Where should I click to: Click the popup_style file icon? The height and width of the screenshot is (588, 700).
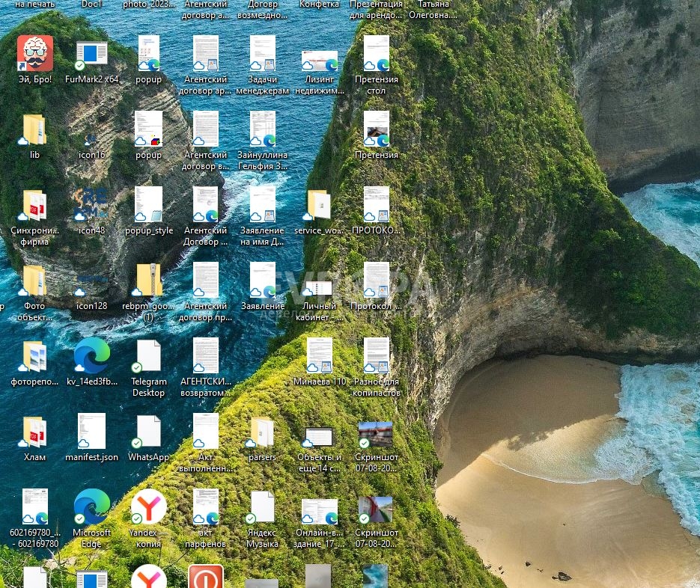[x=148, y=205]
